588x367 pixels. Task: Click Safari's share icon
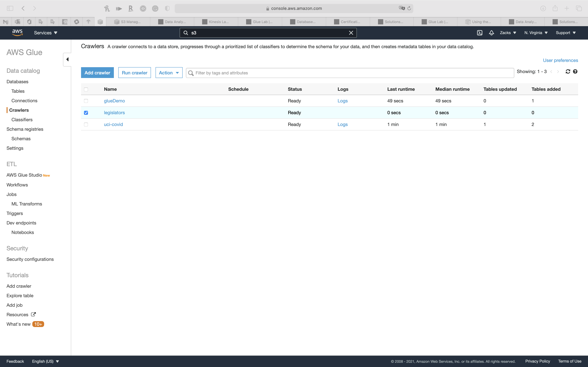point(555,8)
